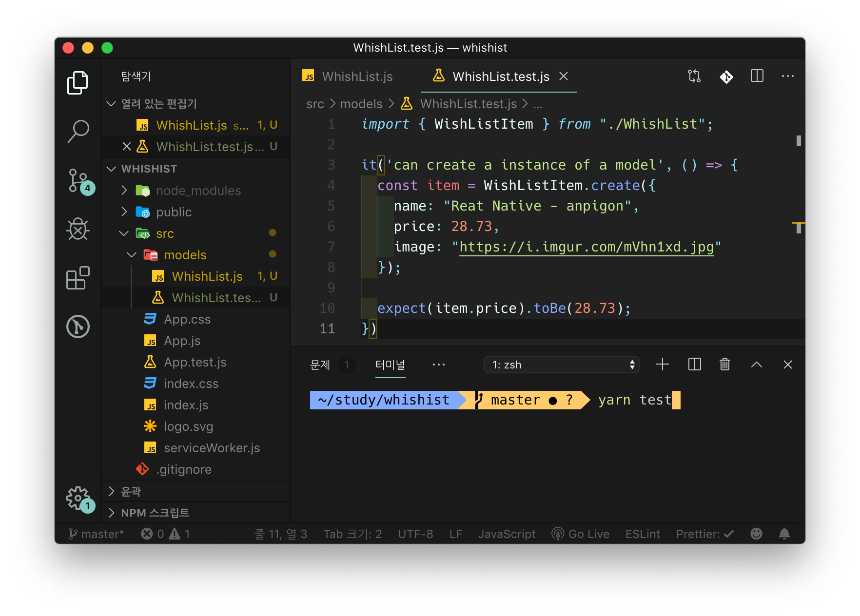Open the index.css file
The height and width of the screenshot is (616, 860).
[195, 384]
